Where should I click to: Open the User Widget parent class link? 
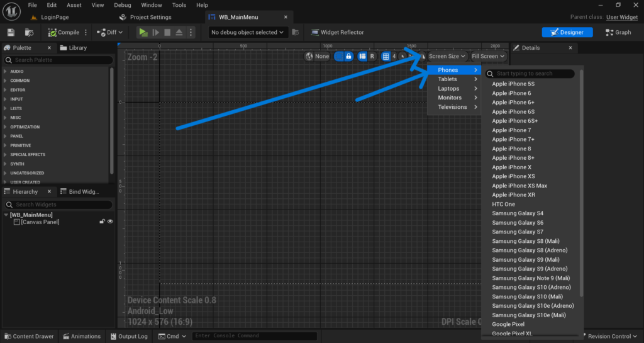622,17
